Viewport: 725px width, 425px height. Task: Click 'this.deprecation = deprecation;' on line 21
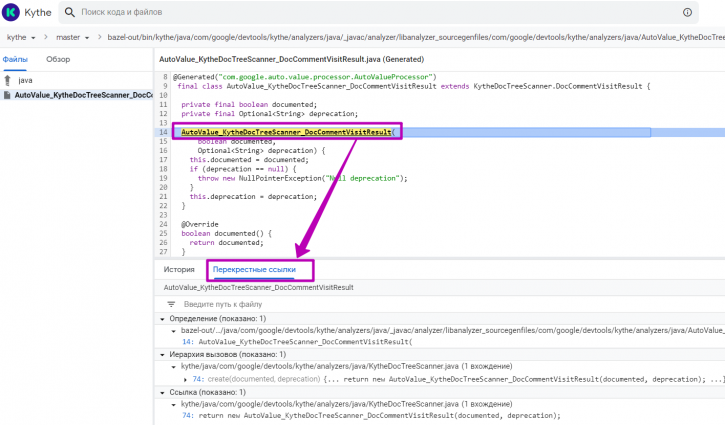(x=253, y=197)
